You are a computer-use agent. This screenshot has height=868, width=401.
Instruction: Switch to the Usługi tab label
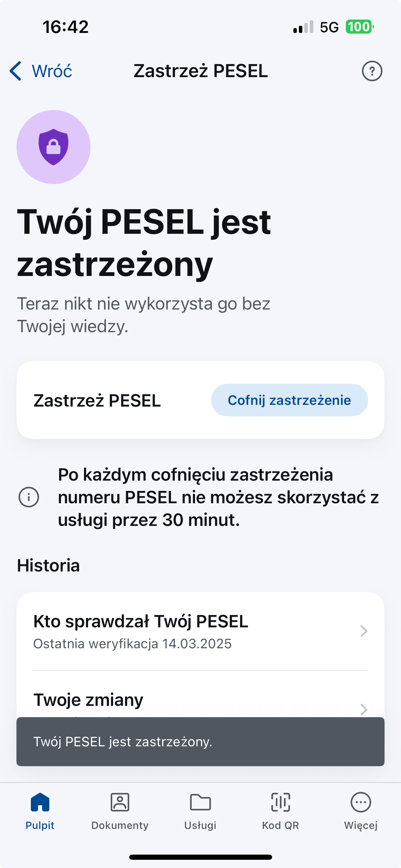click(x=200, y=825)
